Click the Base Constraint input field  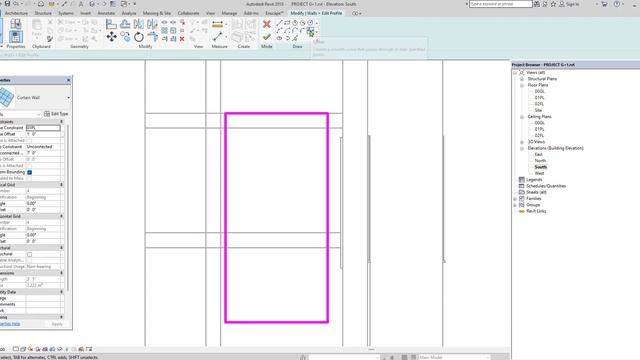coord(43,128)
